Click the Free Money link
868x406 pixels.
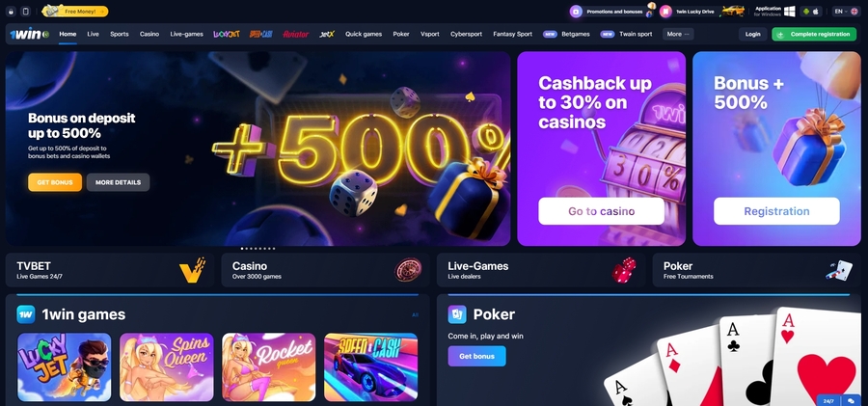coord(76,11)
